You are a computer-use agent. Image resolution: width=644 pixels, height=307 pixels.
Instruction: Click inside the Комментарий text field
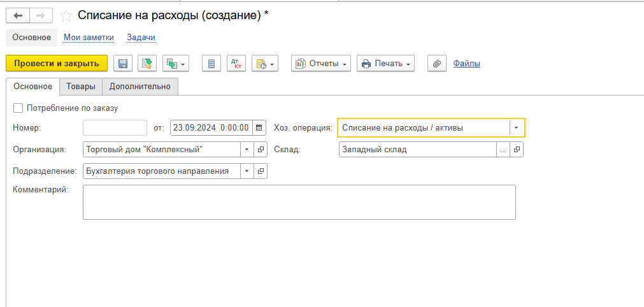(x=299, y=202)
